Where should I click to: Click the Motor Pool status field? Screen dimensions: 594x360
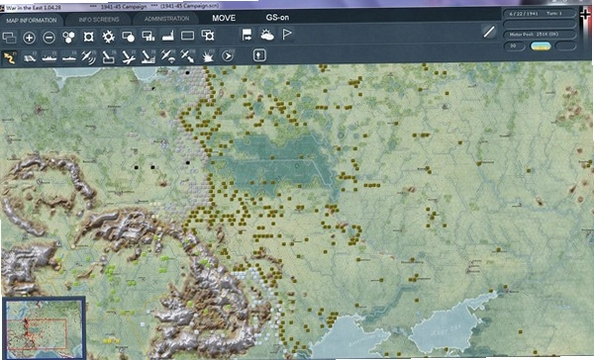[x=539, y=34]
